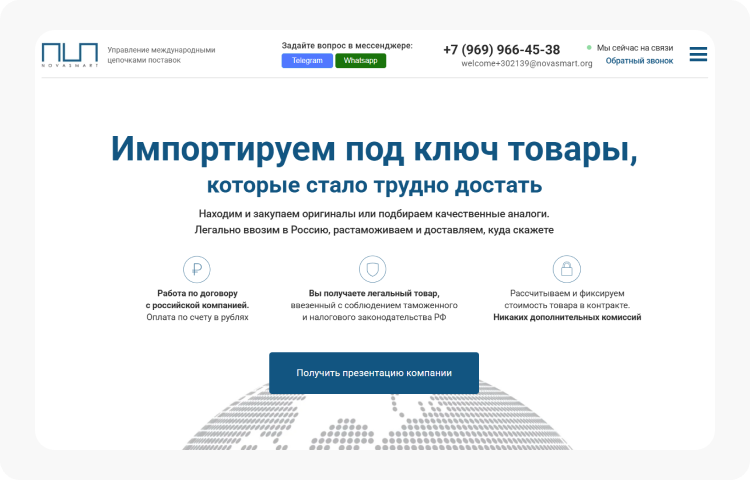
Task: Click email welcome+302139@novasmart.org
Action: coord(527,63)
